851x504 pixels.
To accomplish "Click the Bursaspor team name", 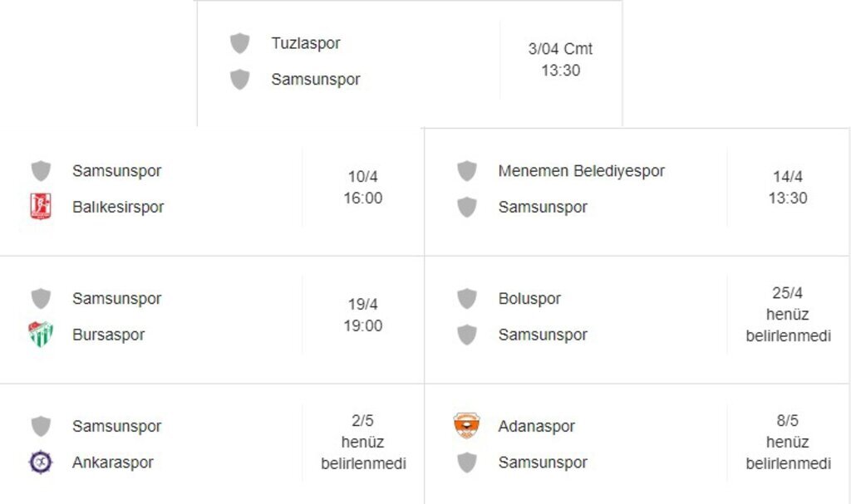I will point(108,335).
